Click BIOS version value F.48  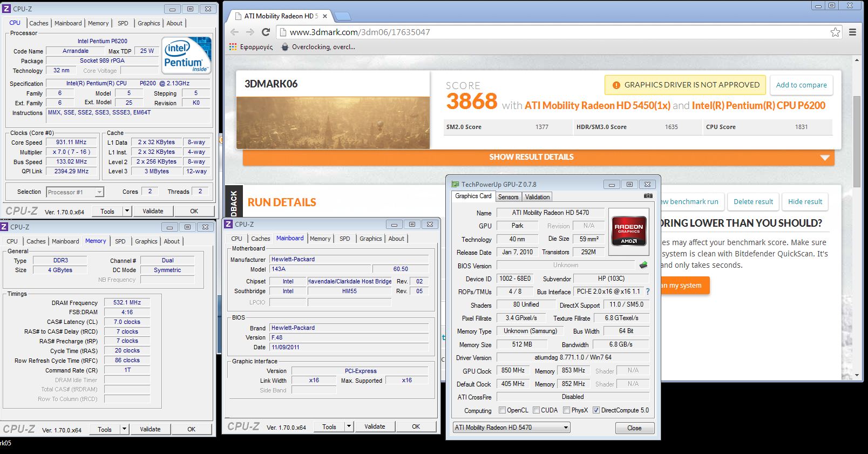(x=349, y=337)
